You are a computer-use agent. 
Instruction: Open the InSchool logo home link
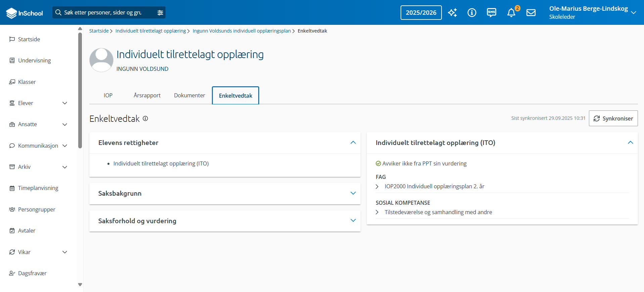pos(25,13)
